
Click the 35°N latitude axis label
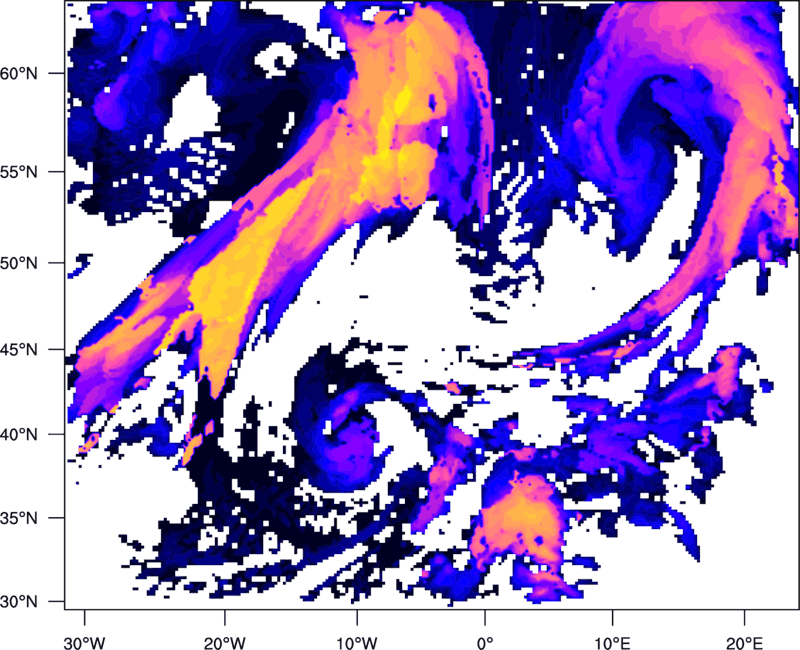point(19,518)
